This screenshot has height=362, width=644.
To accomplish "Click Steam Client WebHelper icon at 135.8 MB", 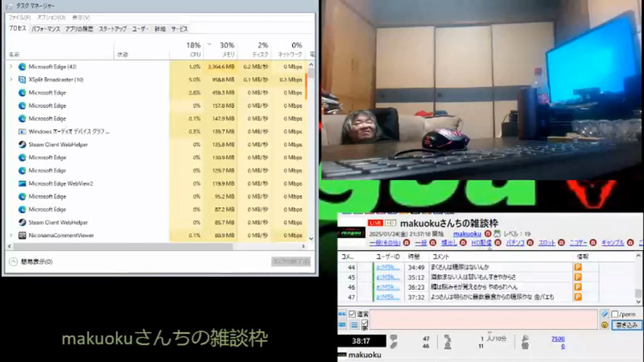I will [22, 145].
